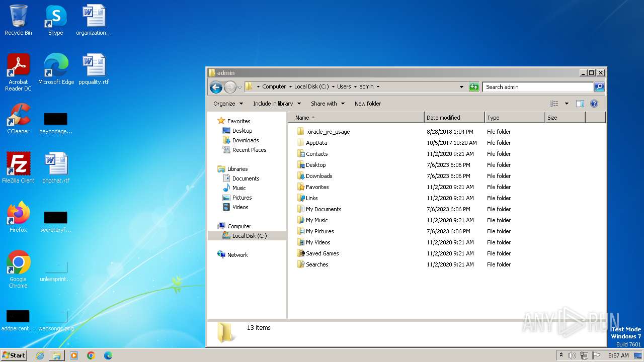Image resolution: width=644 pixels, height=362 pixels.
Task: Show hidden tray icons arrow
Action: (561, 355)
